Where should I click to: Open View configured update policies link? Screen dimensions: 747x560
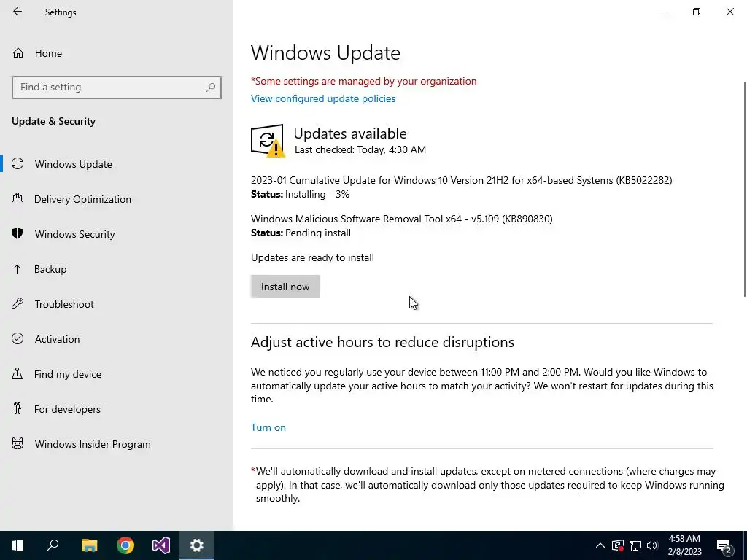(323, 98)
